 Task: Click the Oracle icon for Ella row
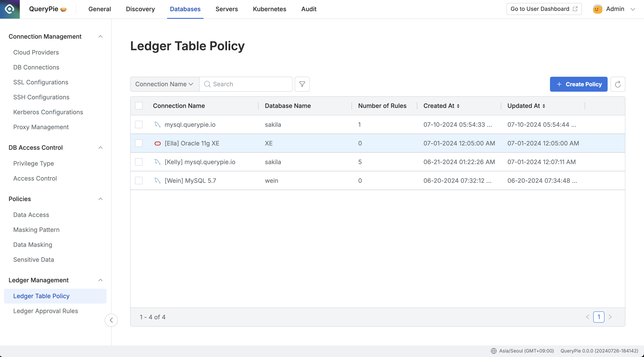click(157, 143)
